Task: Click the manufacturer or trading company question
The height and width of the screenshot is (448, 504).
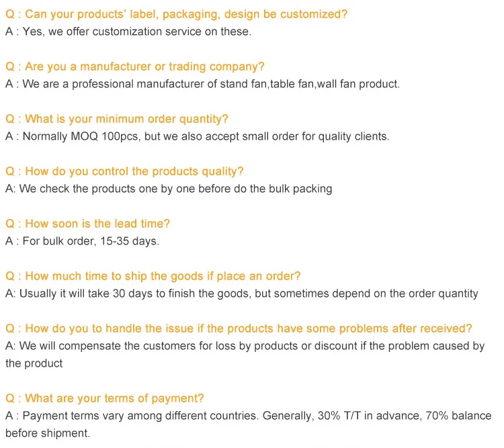Action: 134,66
